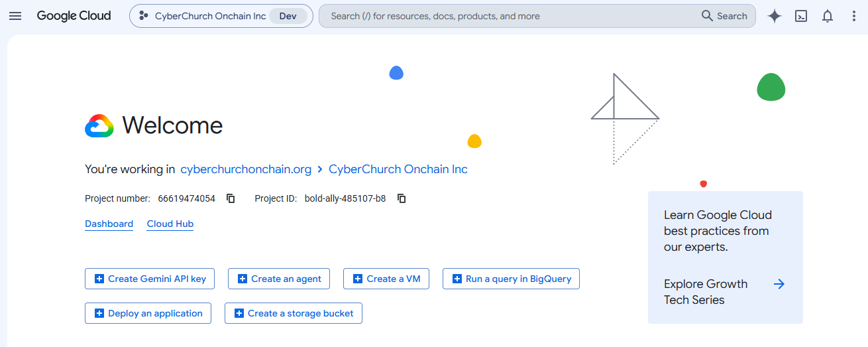Click the plus icon on Create an agent
Image resolution: width=868 pixels, height=347 pixels.
243,279
